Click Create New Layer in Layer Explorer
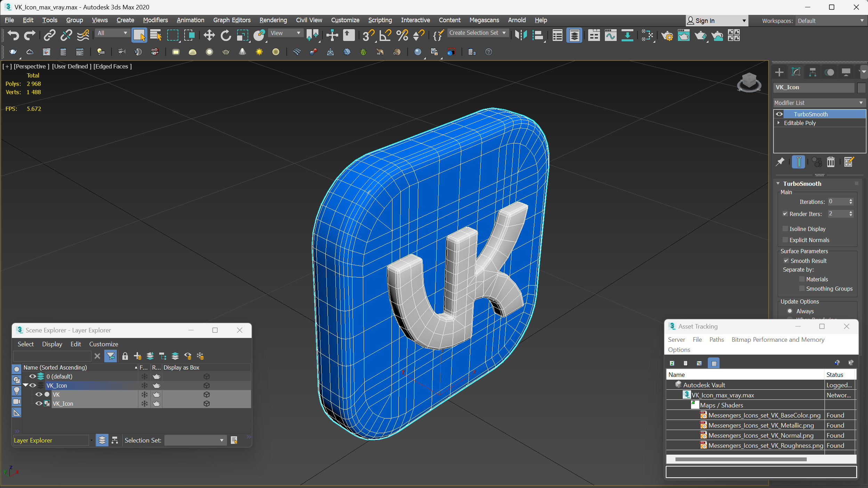Image resolution: width=868 pixels, height=488 pixels. click(x=138, y=356)
